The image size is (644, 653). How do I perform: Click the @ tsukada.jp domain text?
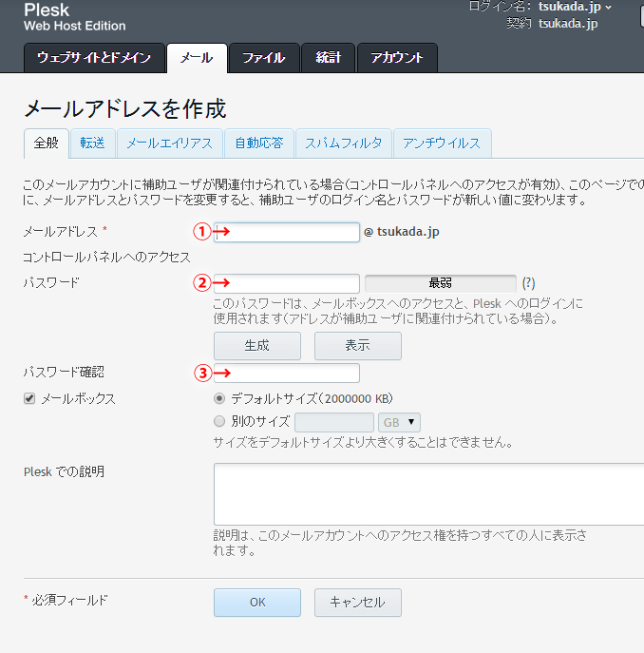click(401, 232)
